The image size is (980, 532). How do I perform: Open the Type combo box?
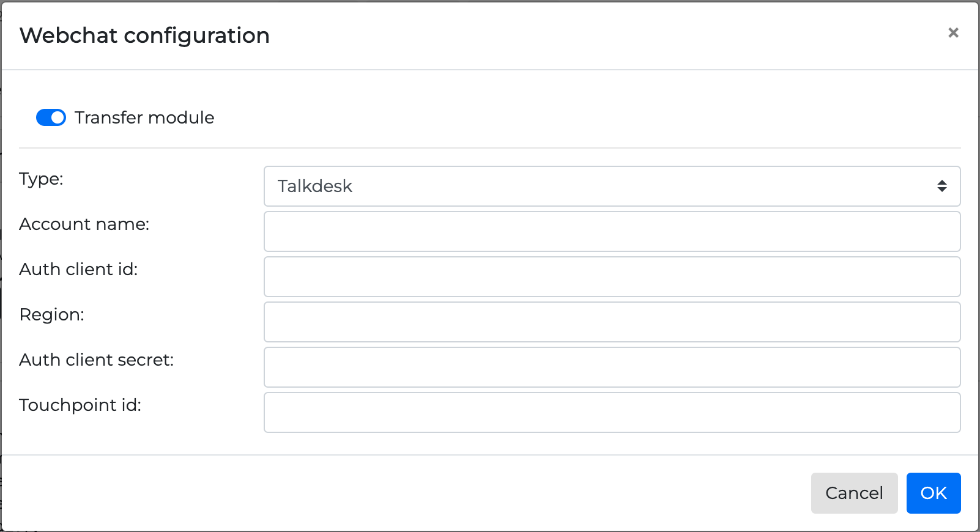[612, 186]
